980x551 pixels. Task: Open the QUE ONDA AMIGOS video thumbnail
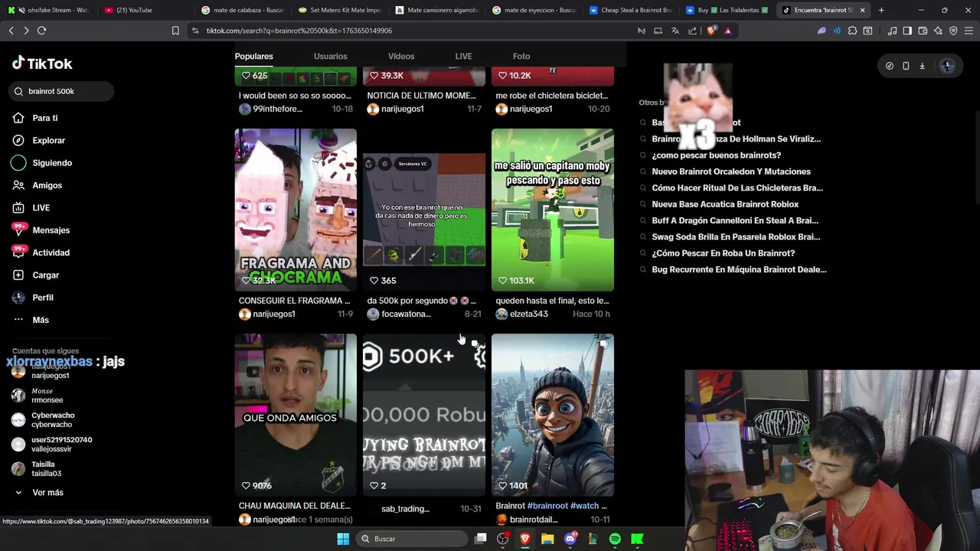[296, 415]
